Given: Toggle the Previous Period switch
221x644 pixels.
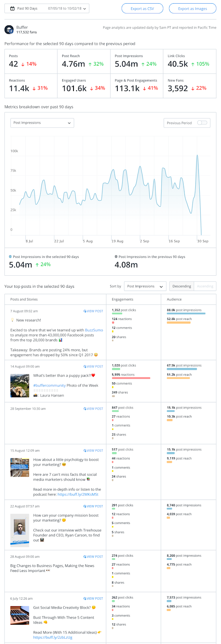Looking at the screenshot, I should coord(202,123).
